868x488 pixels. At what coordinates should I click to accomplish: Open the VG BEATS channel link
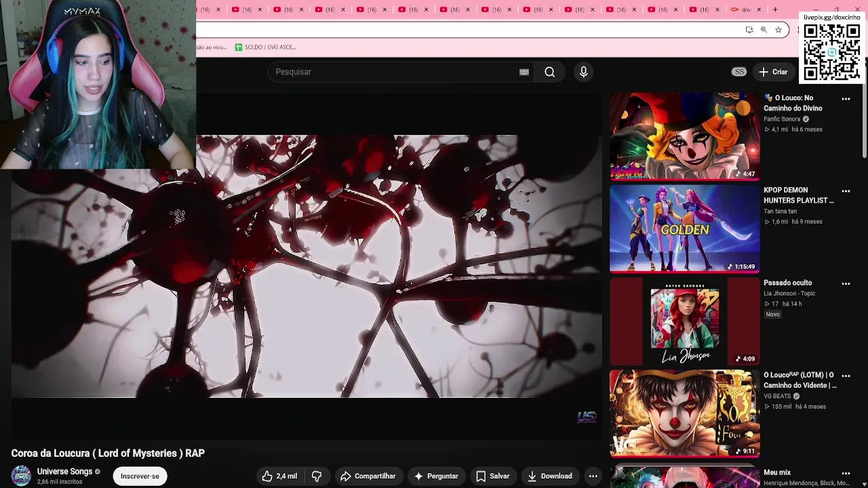[x=777, y=396]
